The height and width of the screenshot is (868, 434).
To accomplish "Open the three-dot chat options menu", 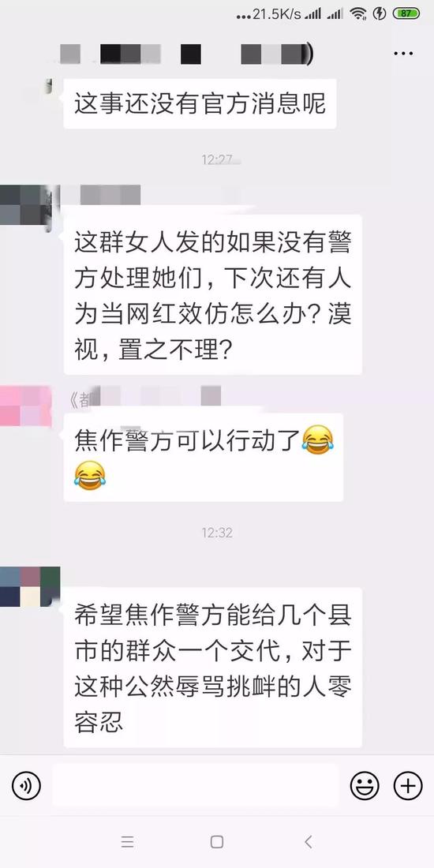I will pos(403,54).
